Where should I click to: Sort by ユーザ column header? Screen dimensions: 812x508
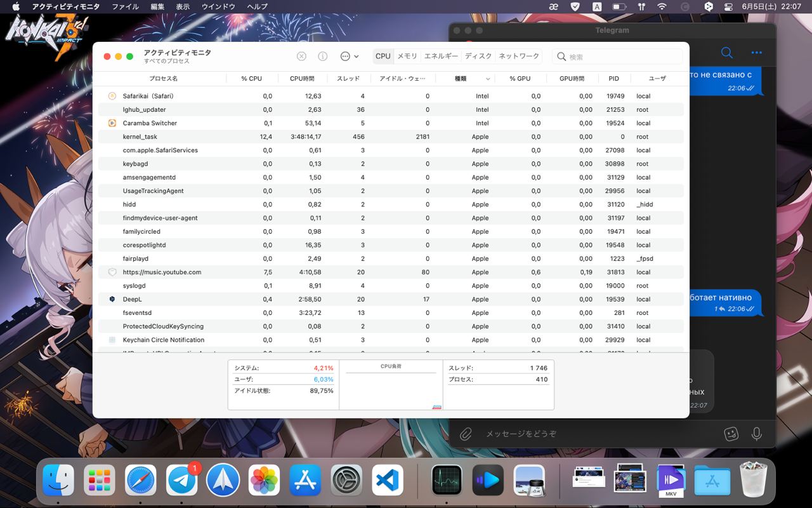(657, 79)
